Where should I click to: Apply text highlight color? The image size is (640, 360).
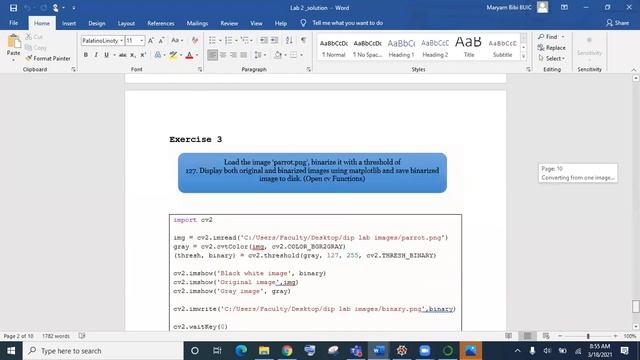point(173,55)
